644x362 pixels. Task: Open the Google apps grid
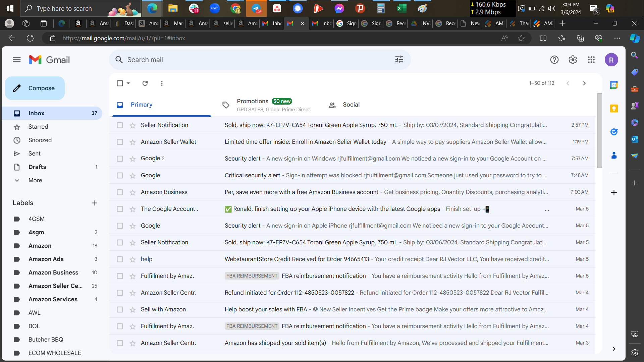click(x=591, y=60)
